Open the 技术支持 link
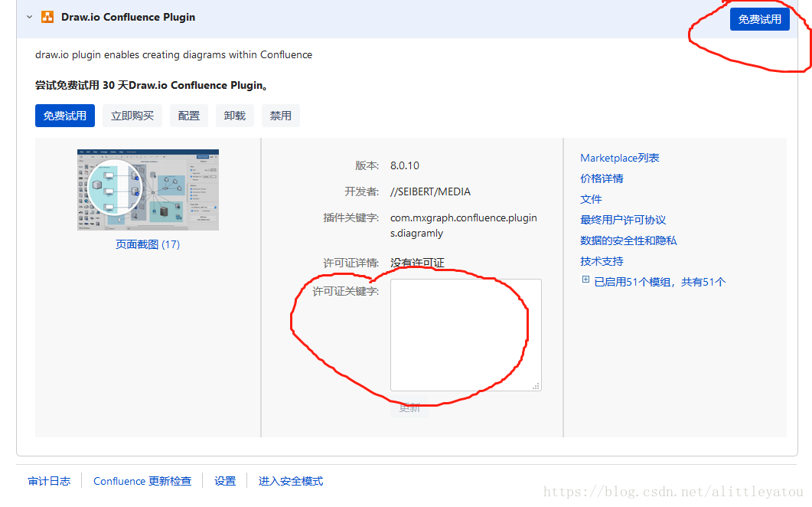Screen dimensions: 812x507 click(602, 261)
